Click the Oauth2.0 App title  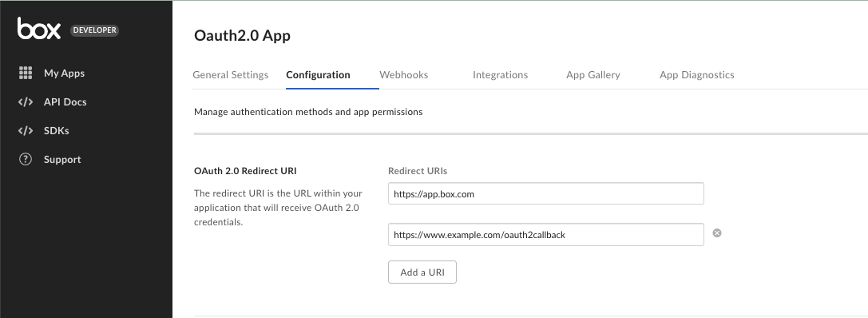(243, 35)
